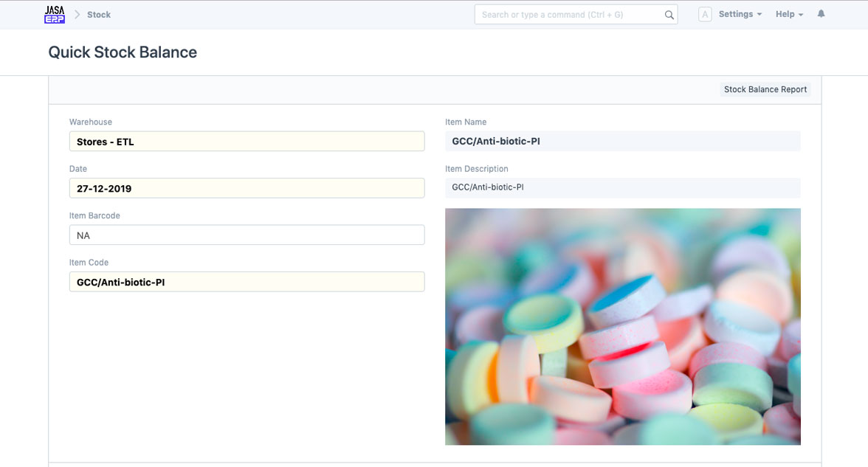Expand the Help dropdown menu

(789, 14)
